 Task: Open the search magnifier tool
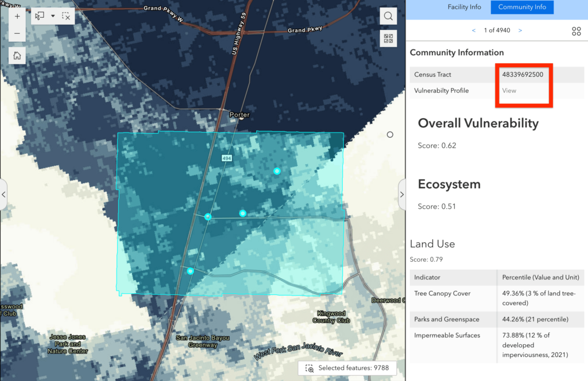pyautogui.click(x=388, y=15)
